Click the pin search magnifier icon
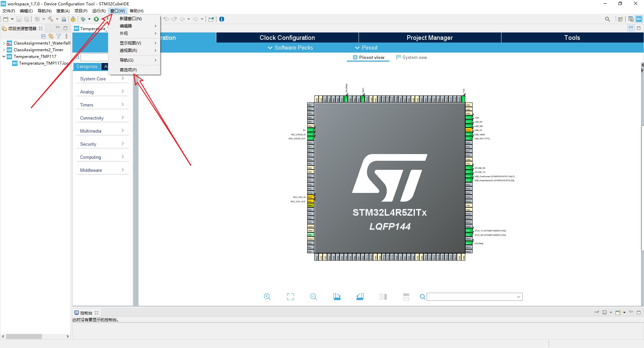Screen dimensions: 644x348 point(423,297)
